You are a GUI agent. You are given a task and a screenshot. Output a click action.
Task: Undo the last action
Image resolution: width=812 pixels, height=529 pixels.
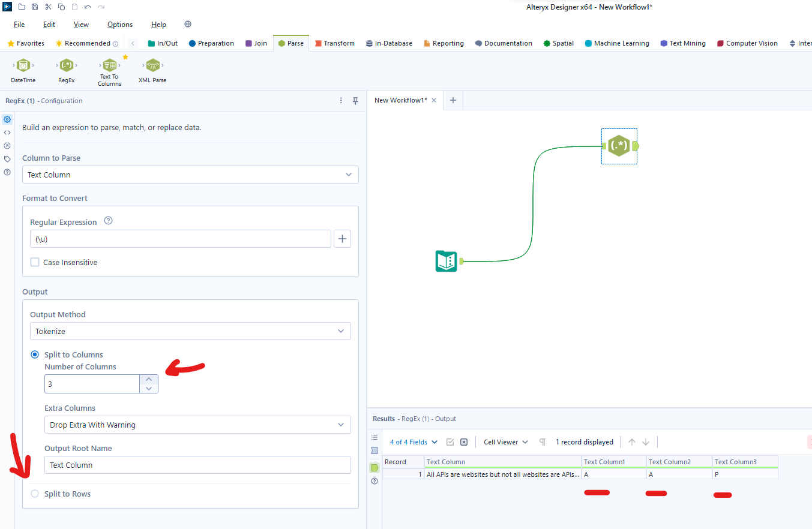(x=88, y=7)
